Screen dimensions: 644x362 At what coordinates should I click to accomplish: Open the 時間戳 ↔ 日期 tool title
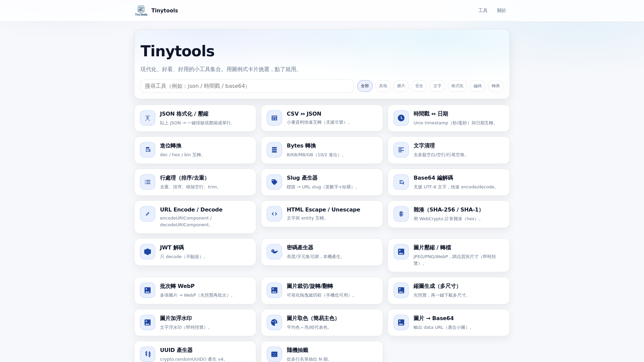tap(431, 114)
